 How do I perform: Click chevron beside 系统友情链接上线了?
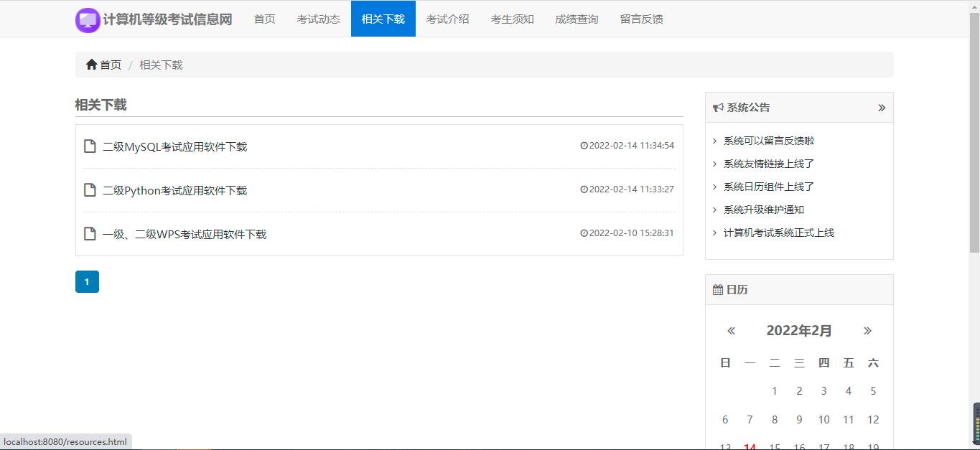coord(715,164)
